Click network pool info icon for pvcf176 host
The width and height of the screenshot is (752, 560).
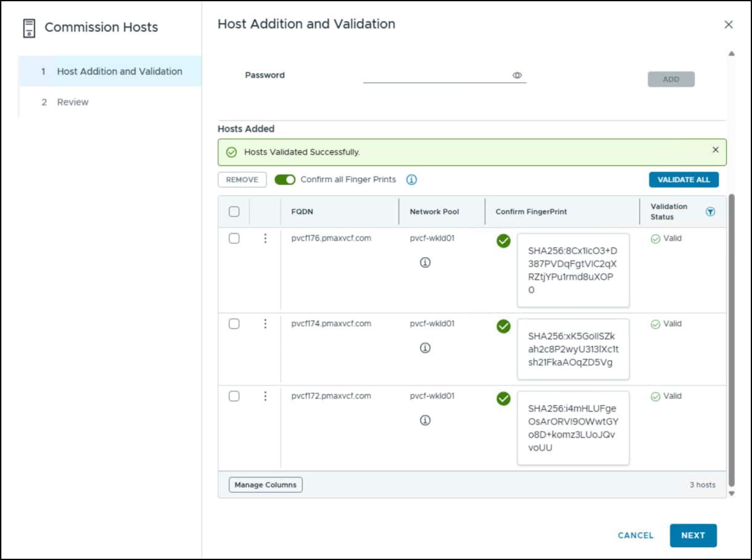tap(425, 263)
